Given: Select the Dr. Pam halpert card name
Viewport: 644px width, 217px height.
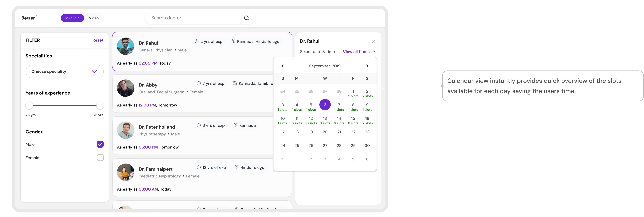Looking at the screenshot, I should [x=155, y=169].
